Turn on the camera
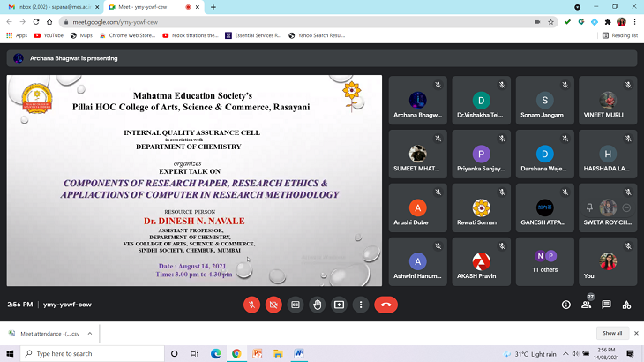 pyautogui.click(x=273, y=304)
